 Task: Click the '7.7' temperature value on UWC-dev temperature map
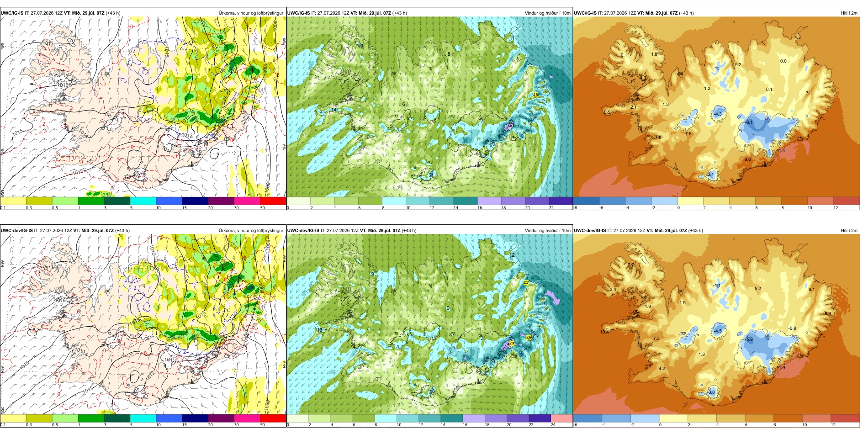coord(631,265)
